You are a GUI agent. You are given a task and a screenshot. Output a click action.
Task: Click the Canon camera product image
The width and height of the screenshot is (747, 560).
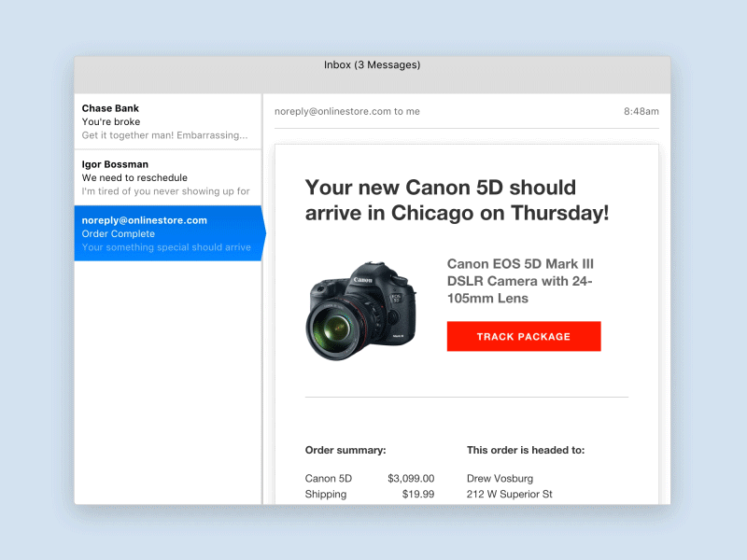tap(359, 308)
